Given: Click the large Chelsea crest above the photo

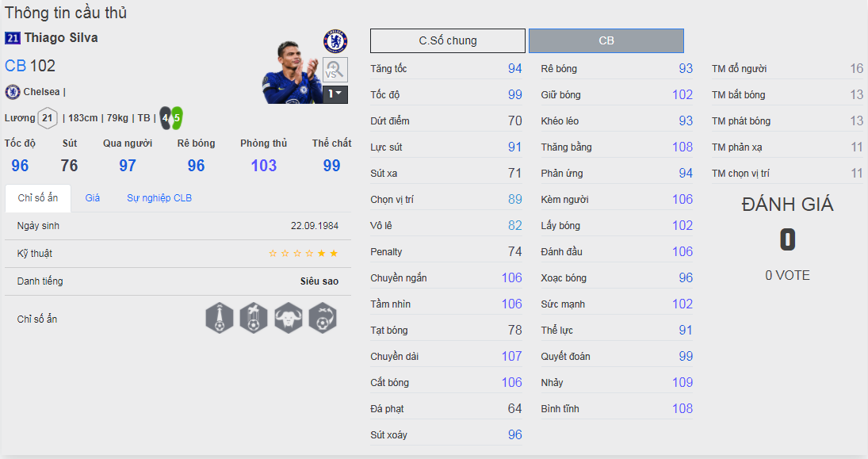Looking at the screenshot, I should (x=335, y=41).
